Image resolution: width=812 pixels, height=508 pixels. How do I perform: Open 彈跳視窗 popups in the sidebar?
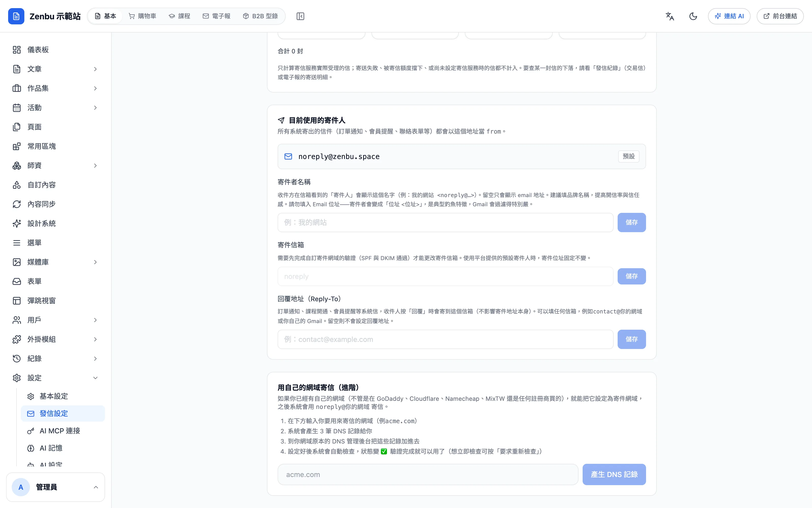[x=56, y=301]
